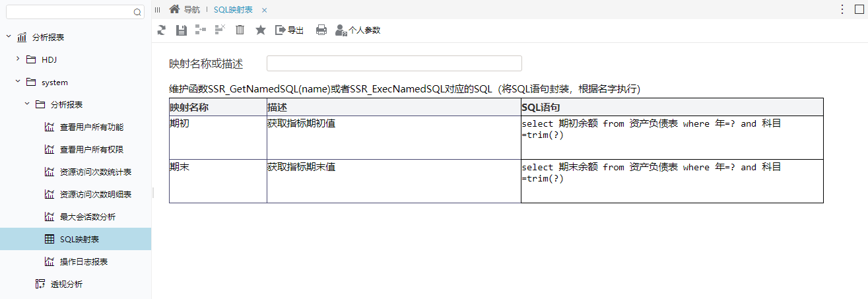
Task: Click the chart icon beside 最大会话数分析
Action: point(49,216)
